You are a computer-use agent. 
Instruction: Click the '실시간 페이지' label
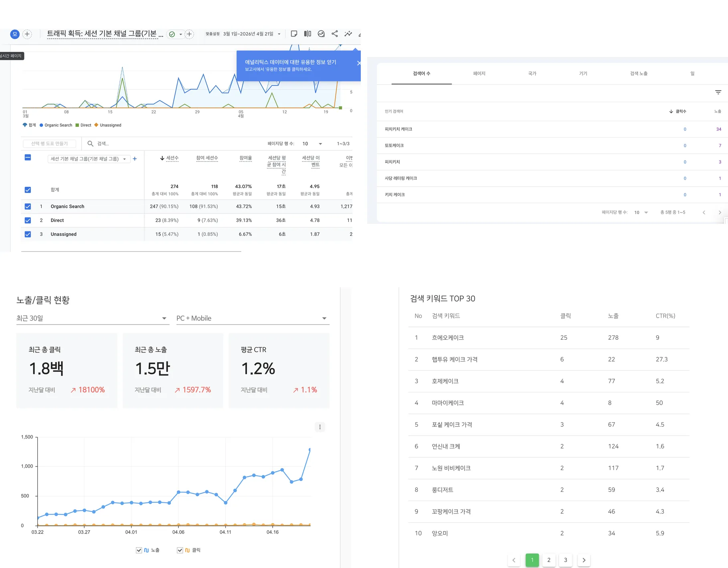12,56
